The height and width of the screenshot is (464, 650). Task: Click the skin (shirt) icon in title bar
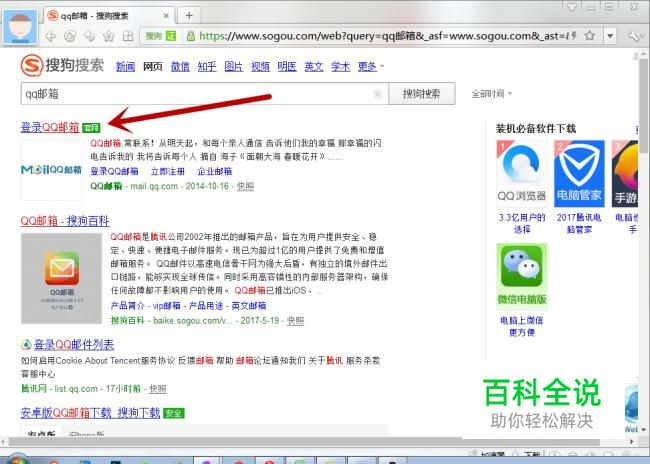[572, 6]
